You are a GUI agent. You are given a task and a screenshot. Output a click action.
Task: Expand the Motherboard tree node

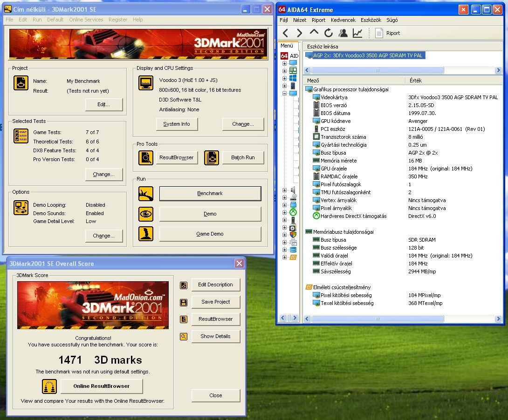[284, 71]
